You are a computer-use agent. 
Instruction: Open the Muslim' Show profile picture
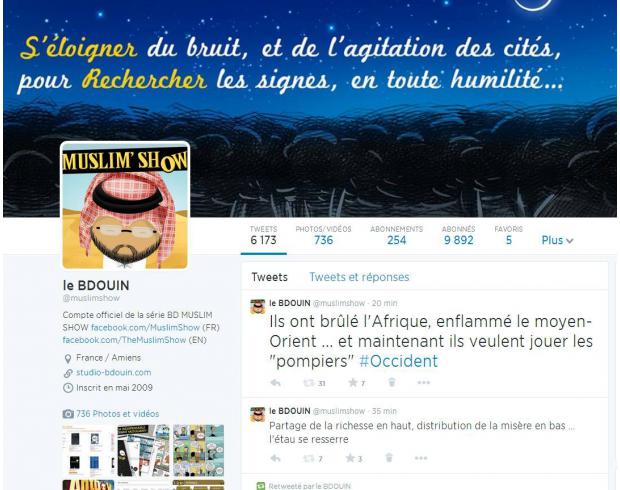click(125, 205)
